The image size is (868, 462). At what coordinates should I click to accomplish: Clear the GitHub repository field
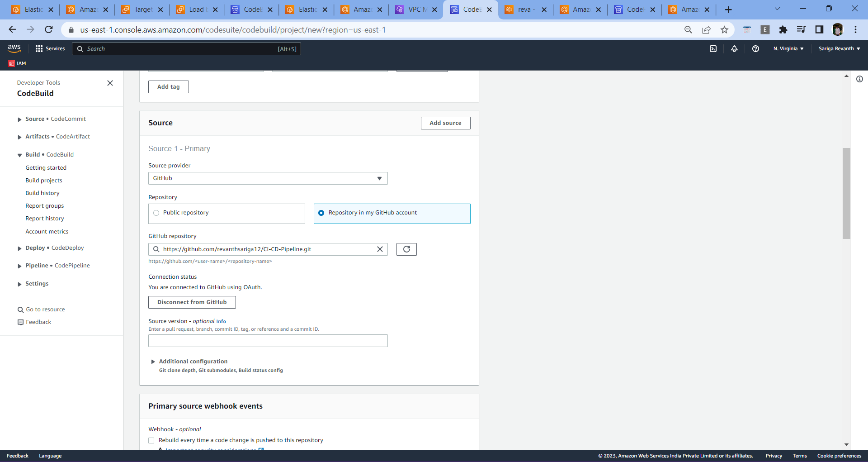coord(380,249)
